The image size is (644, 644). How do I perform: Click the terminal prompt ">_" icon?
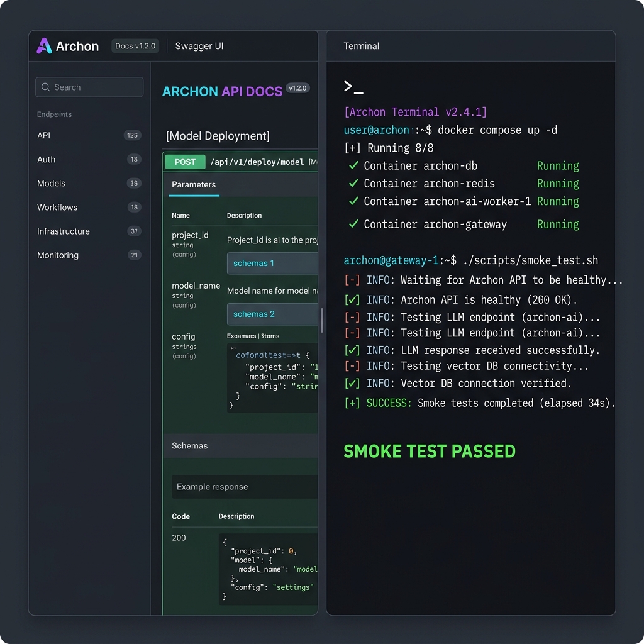pyautogui.click(x=352, y=87)
